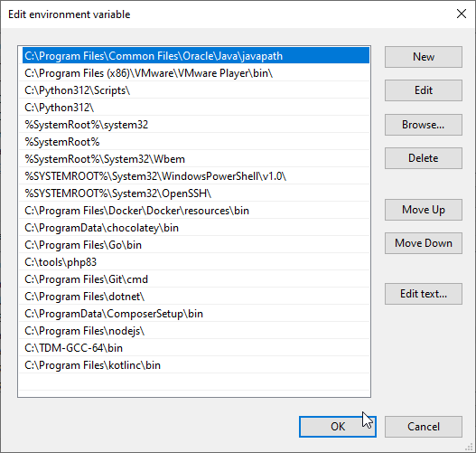Viewport: 476px width, 453px height.
Task: Select the kotlinc bin entry
Action: click(194, 365)
